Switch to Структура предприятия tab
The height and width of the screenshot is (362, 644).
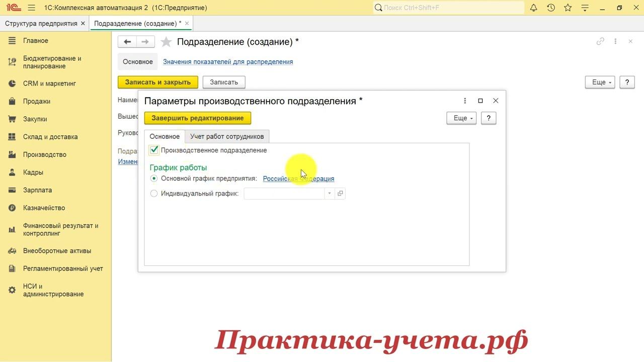(41, 24)
